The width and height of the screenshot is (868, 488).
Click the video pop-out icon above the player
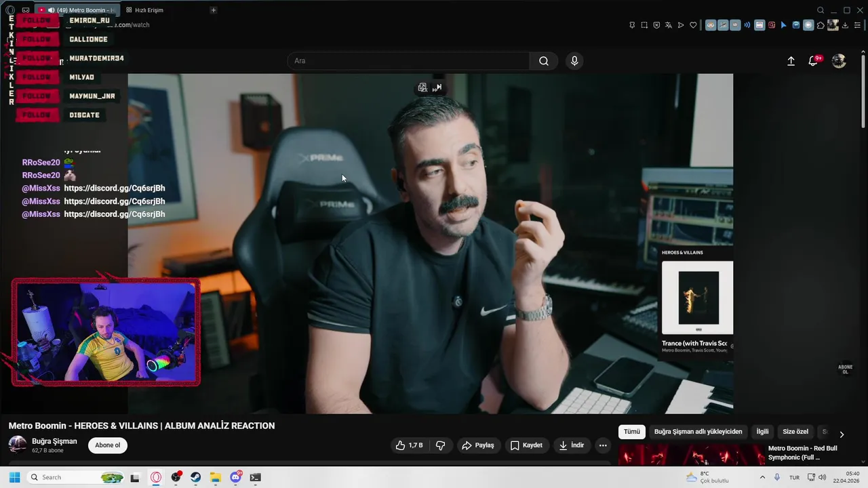point(422,87)
